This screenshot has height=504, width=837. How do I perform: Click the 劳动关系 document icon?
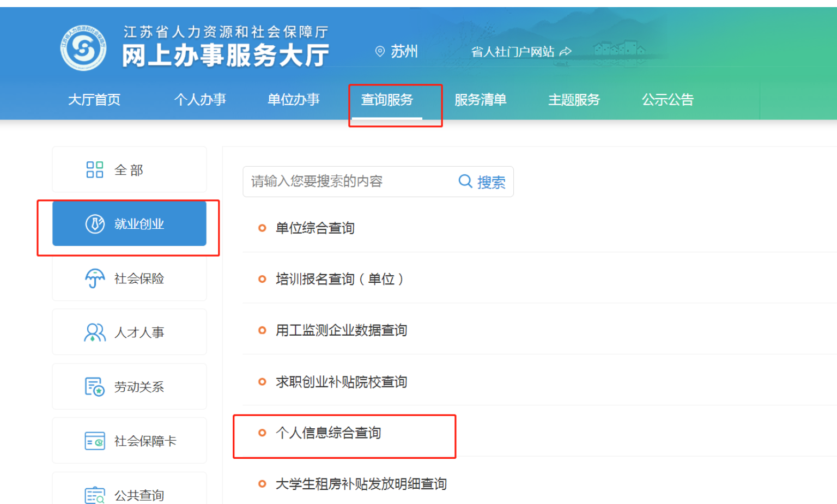click(95, 387)
